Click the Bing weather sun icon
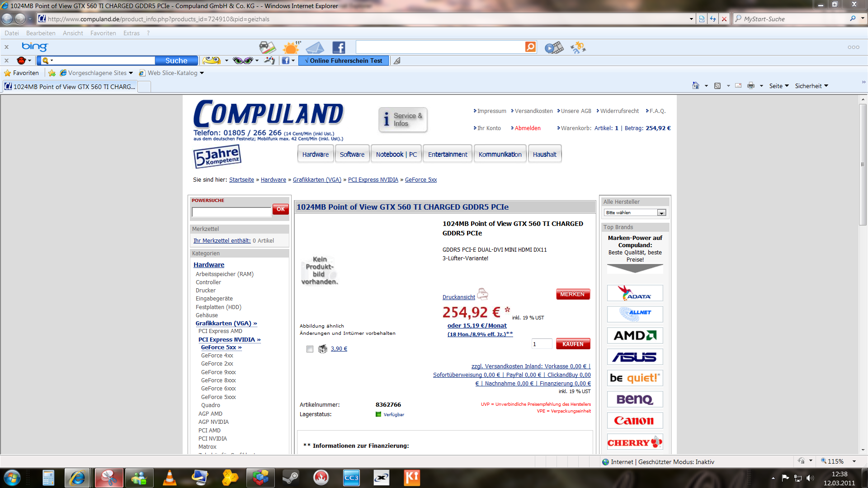This screenshot has height=488, width=868. click(x=291, y=47)
